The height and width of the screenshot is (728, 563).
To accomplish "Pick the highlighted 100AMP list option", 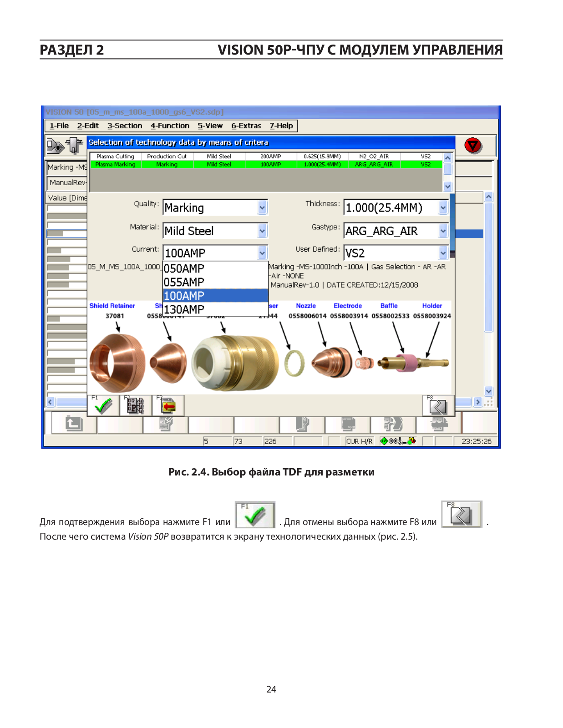I will 215,296.
